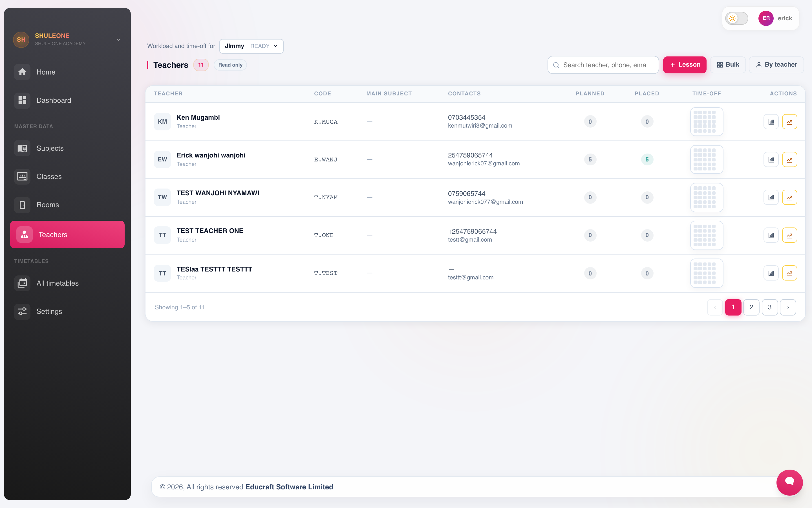This screenshot has width=812, height=508.
Task: Click teacher name Erick wanjohi wanjohi
Action: coord(211,155)
